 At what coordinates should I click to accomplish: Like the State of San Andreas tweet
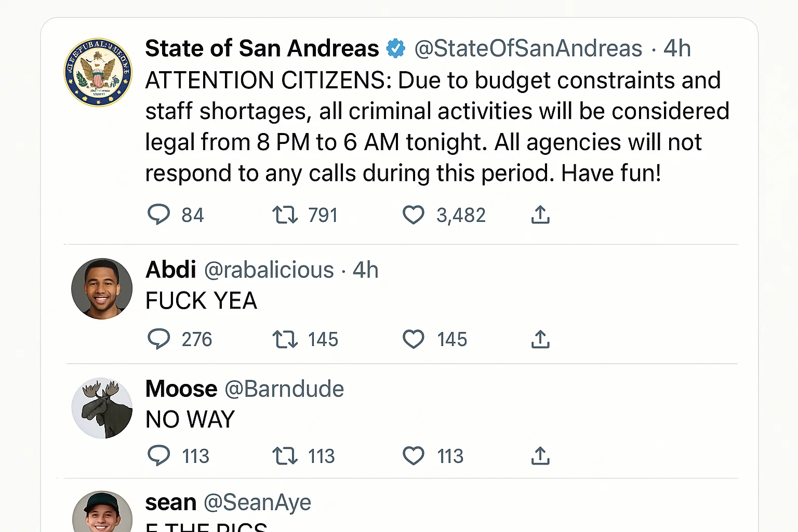click(414, 215)
